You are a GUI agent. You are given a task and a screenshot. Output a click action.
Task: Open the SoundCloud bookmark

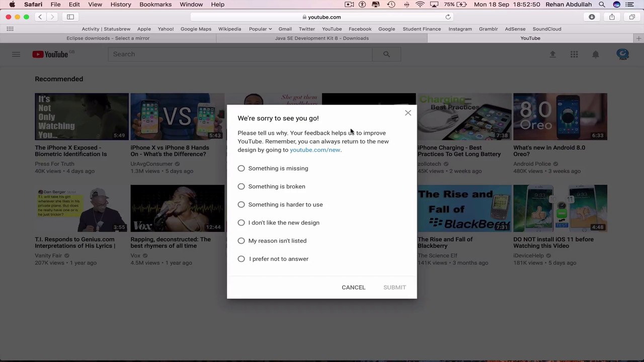[x=547, y=29]
